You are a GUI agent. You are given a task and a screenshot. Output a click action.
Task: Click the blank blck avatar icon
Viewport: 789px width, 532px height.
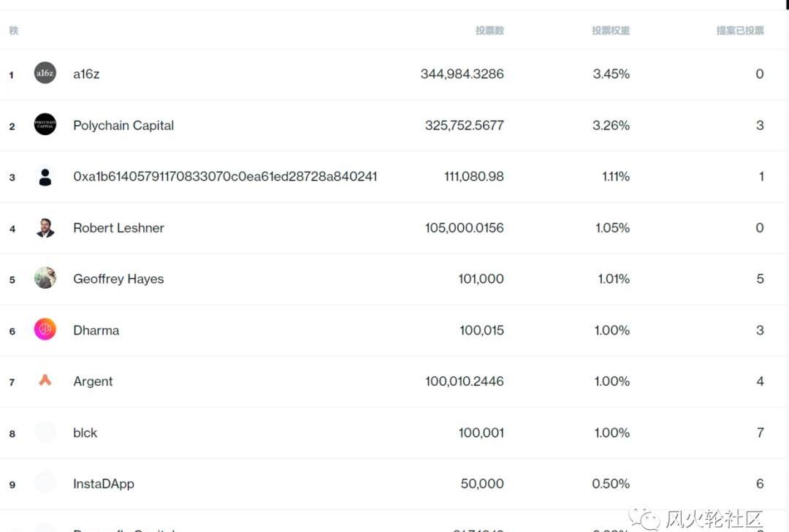click(45, 432)
